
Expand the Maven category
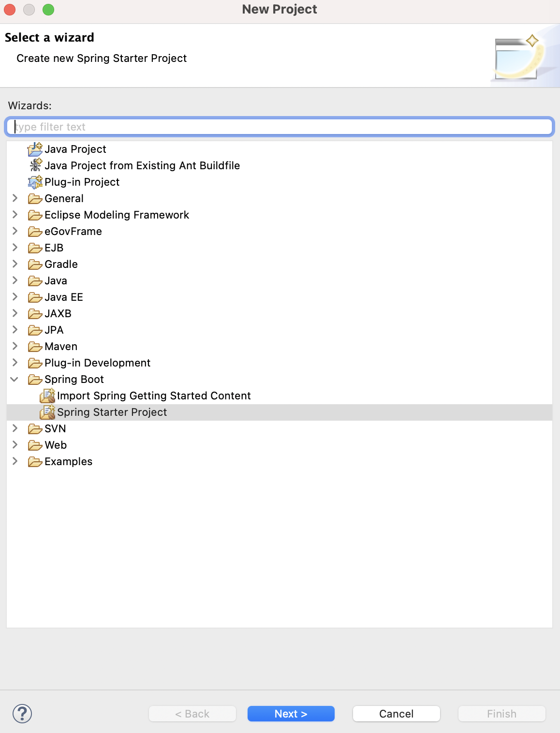click(15, 346)
